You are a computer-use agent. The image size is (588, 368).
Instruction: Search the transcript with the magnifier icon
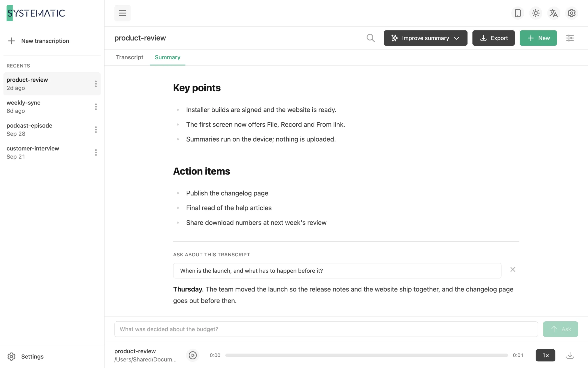tap(370, 38)
